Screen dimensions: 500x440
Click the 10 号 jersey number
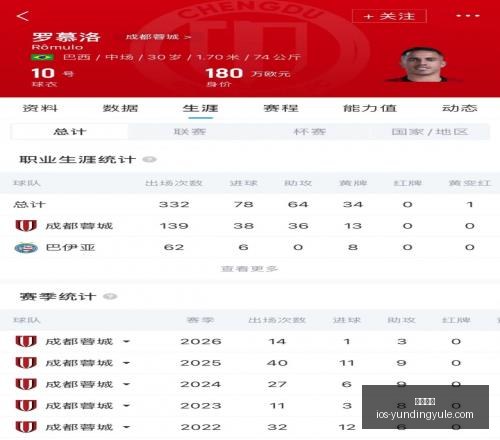[x=52, y=73]
